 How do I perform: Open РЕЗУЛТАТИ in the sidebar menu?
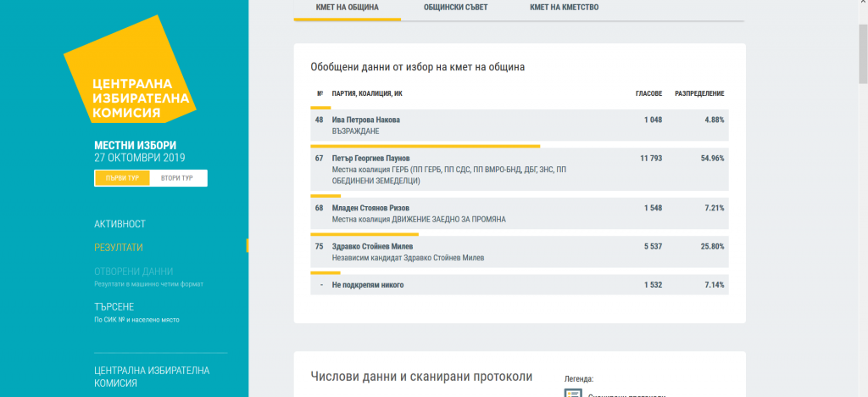pyautogui.click(x=118, y=248)
